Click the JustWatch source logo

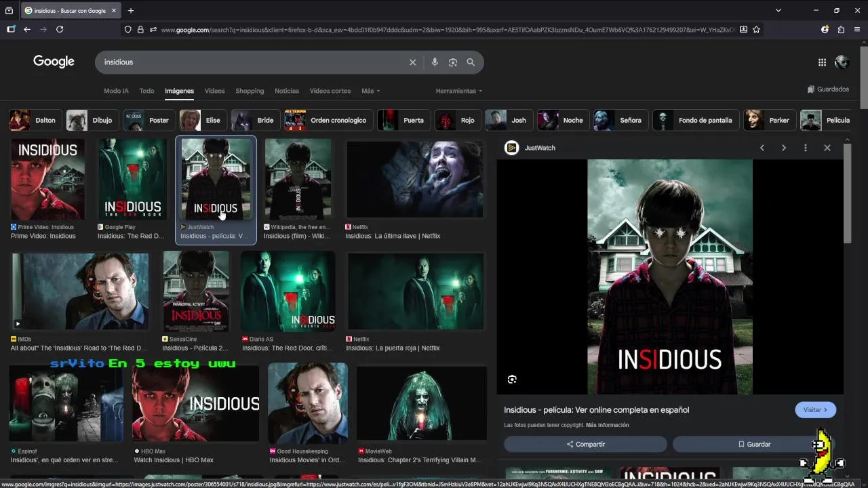(x=512, y=148)
